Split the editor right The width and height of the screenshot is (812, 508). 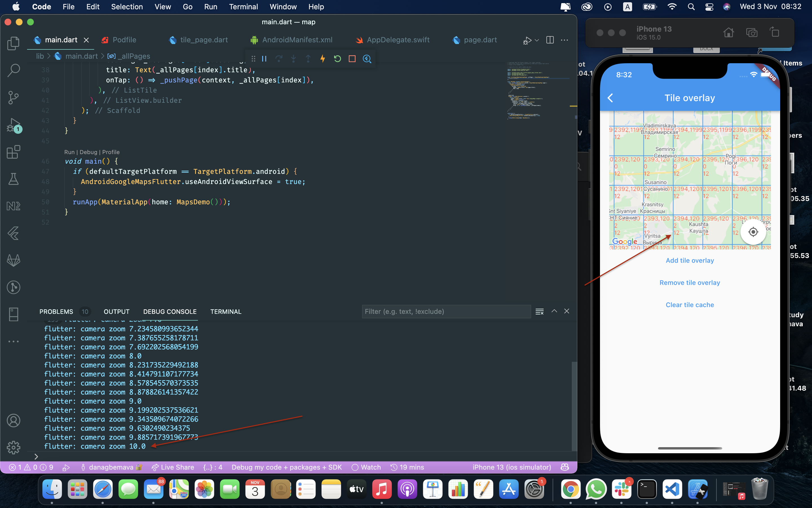point(550,40)
